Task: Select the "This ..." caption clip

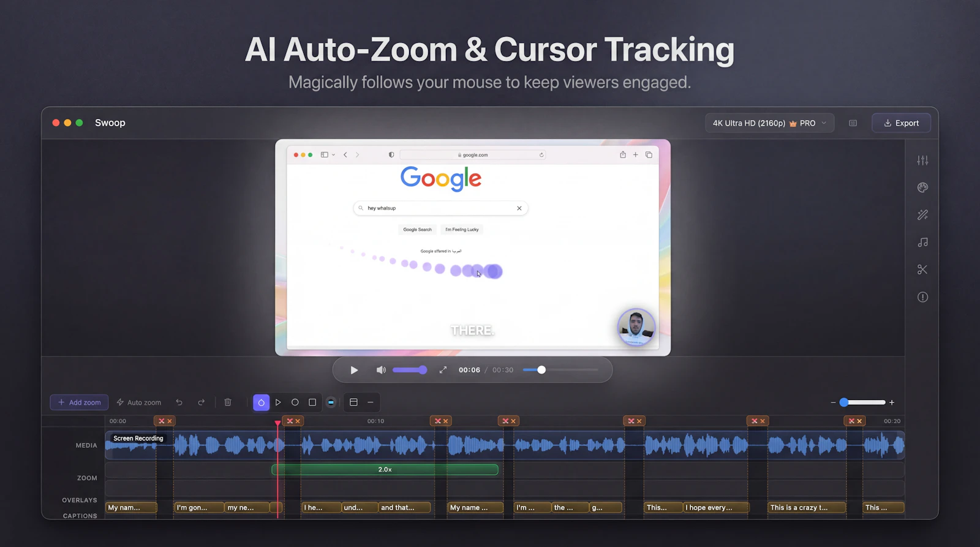Action: pyautogui.click(x=883, y=507)
